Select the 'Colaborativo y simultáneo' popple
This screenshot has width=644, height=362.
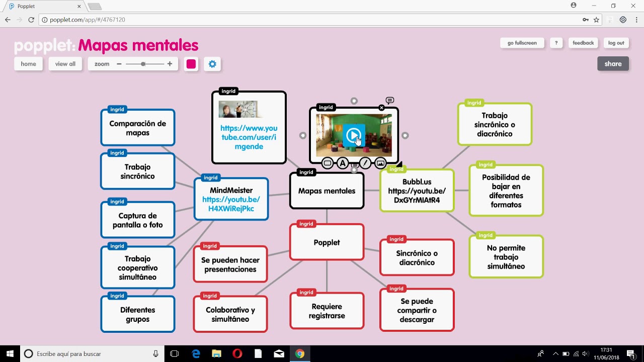click(230, 314)
